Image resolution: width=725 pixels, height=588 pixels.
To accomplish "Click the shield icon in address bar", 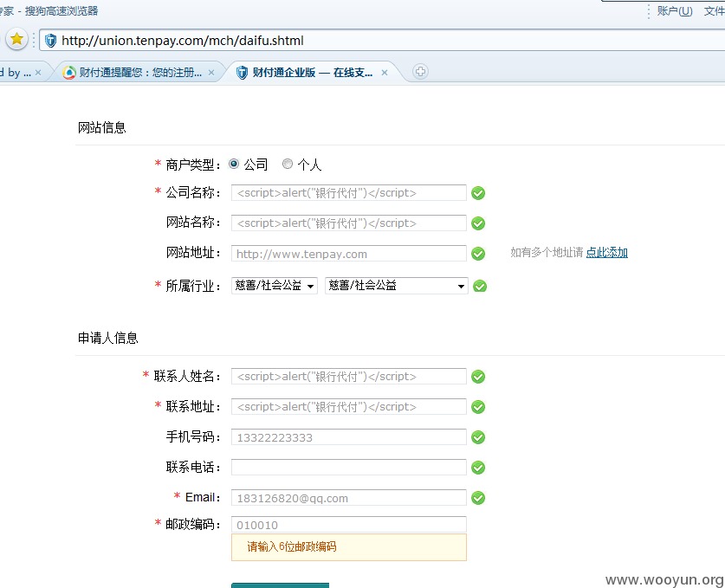I will 50,41.
